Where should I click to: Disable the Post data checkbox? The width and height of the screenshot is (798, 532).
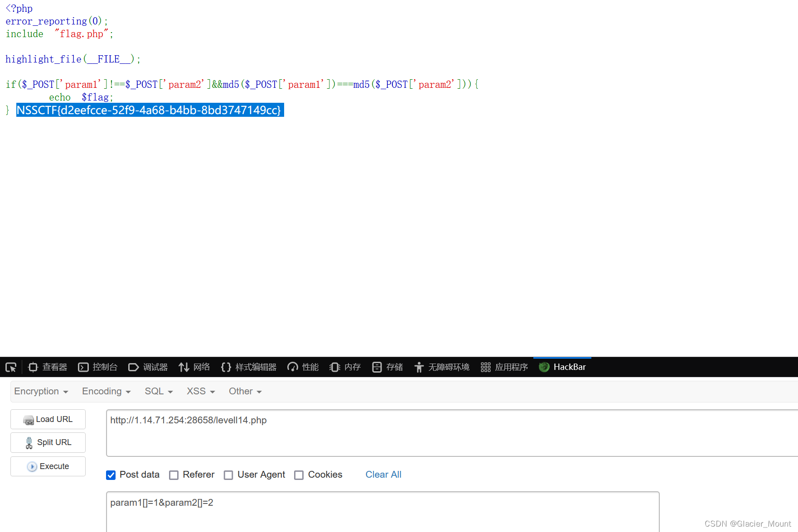(111, 475)
